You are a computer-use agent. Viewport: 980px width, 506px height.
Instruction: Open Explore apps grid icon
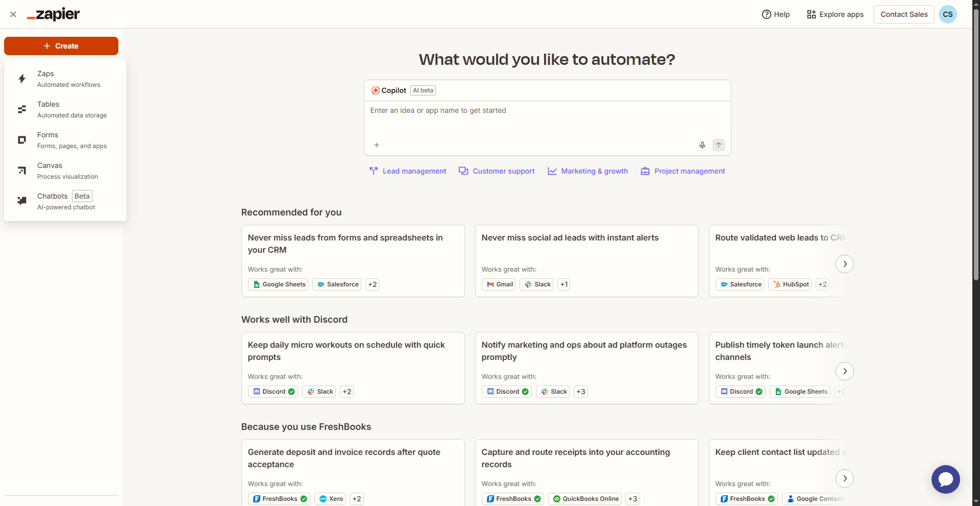[x=811, y=14]
